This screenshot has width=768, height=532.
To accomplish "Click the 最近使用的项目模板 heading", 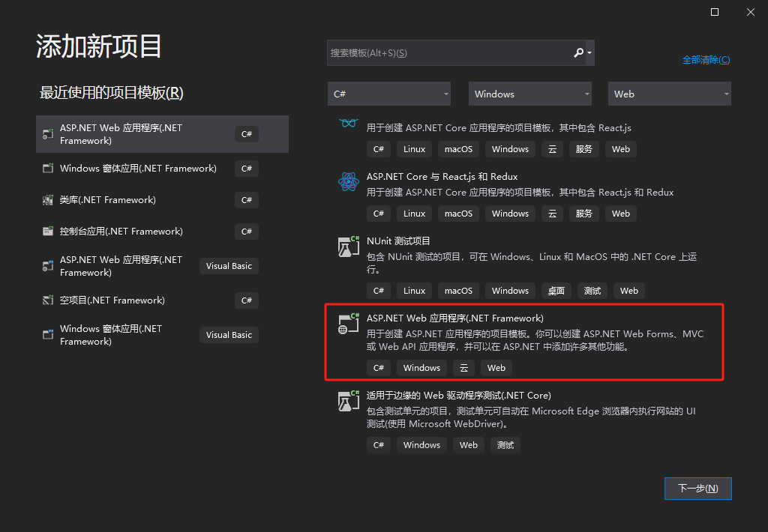I will (111, 92).
